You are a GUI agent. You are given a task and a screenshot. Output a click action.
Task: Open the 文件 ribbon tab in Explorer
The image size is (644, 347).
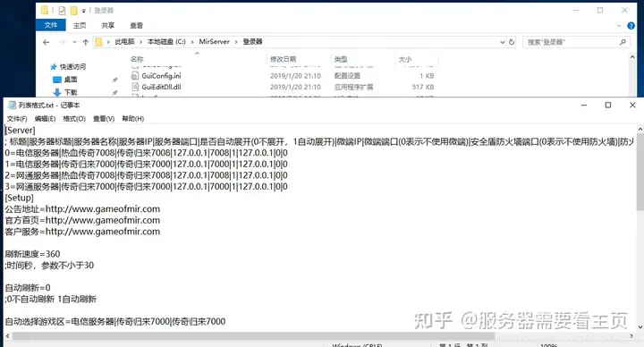coord(50,25)
